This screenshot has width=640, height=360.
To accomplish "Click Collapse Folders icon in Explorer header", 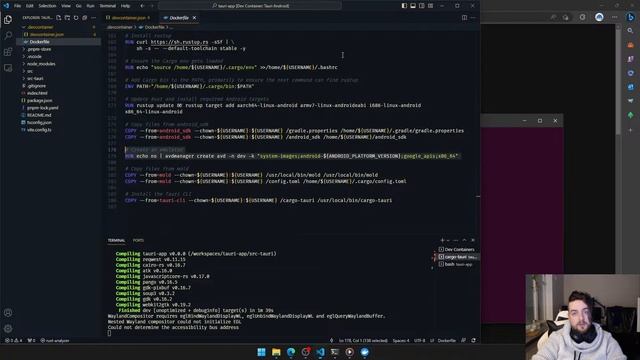I will coord(84,18).
